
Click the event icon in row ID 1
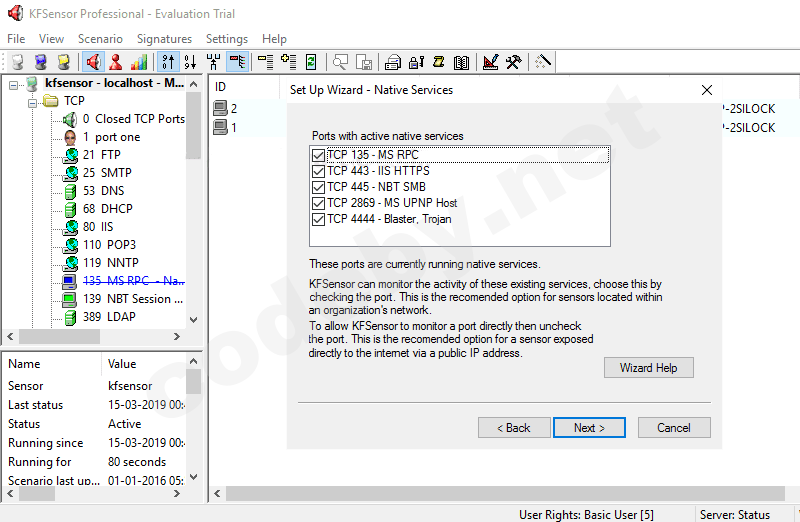tap(220, 127)
